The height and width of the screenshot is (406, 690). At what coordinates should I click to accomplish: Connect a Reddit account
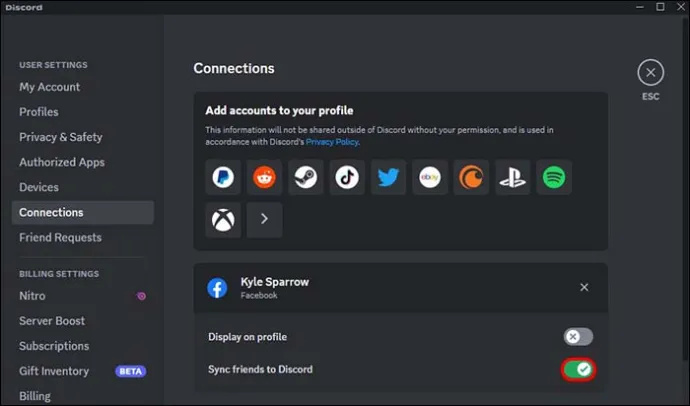[x=264, y=177]
